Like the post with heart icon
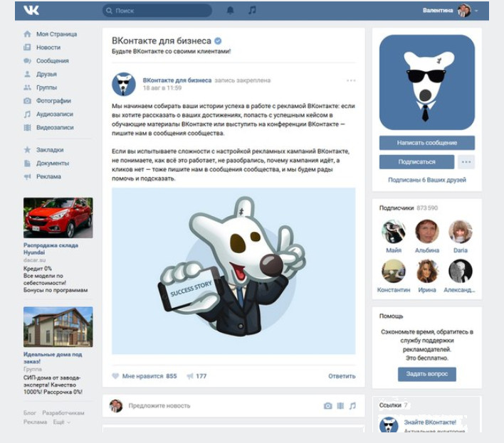The image size is (504, 443). [115, 376]
